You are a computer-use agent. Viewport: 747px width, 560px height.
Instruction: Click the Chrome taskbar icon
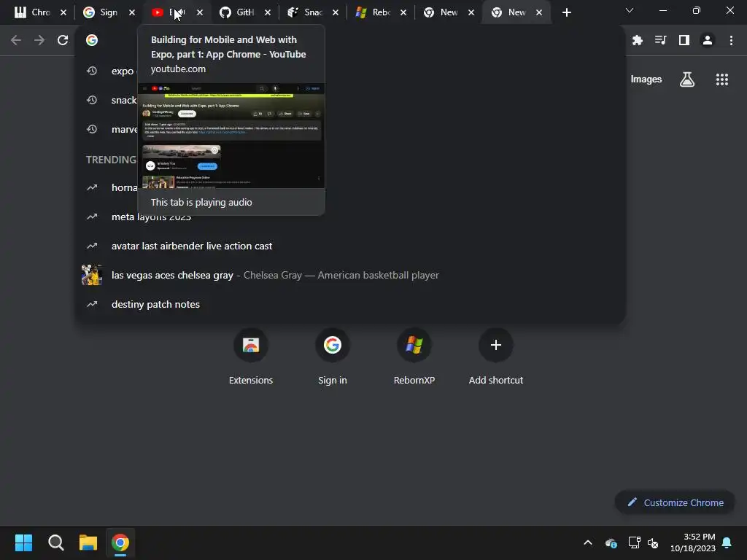click(x=120, y=542)
